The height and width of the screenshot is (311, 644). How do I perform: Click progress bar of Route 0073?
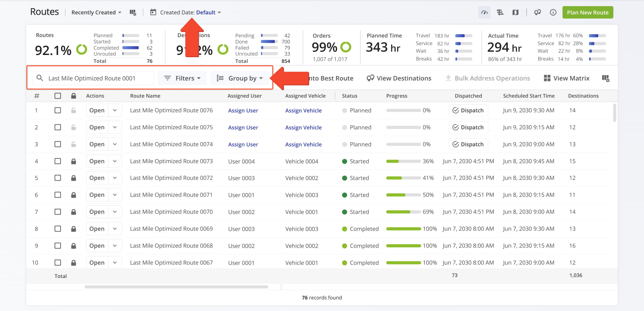[x=403, y=161]
